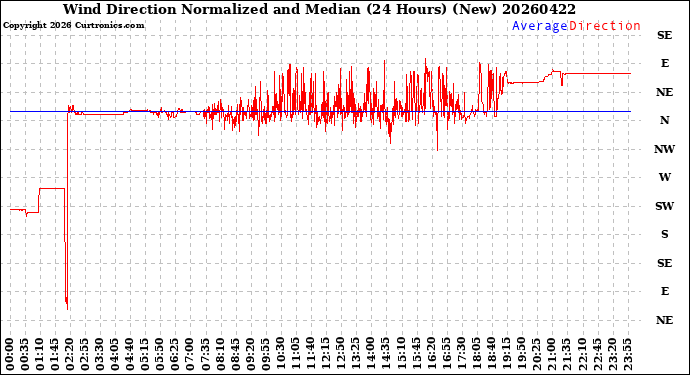Click the 08:45 time axis label
The width and height of the screenshot is (690, 375).
coord(236,354)
